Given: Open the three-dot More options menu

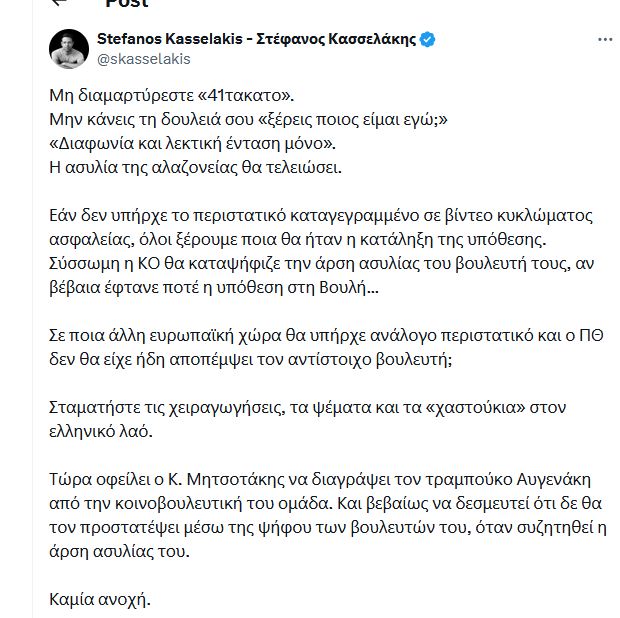Looking at the screenshot, I should 605,40.
